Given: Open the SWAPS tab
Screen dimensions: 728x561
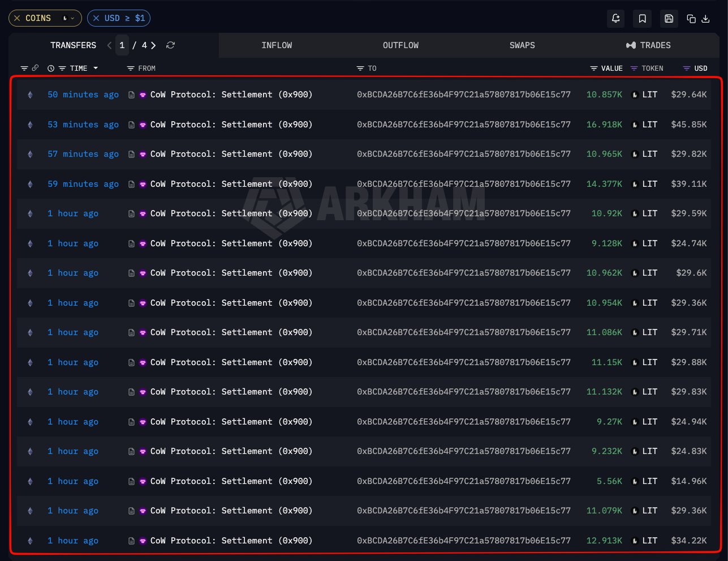Looking at the screenshot, I should [522, 45].
